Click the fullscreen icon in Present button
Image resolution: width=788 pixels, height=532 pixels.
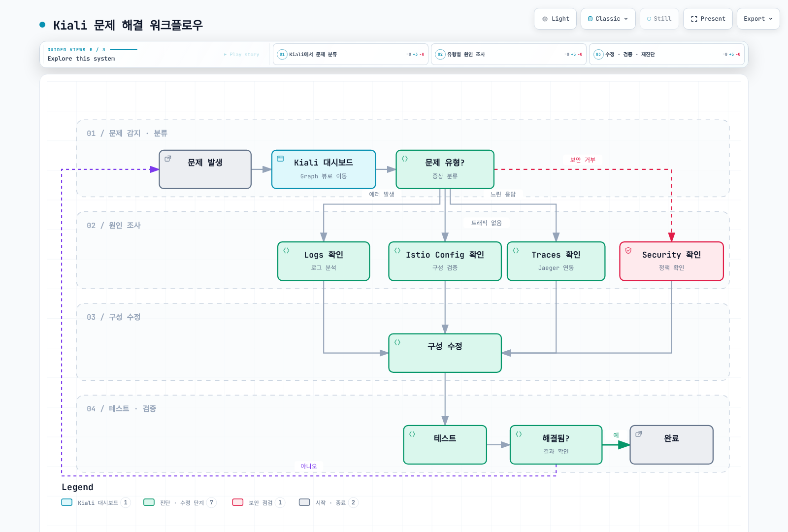pyautogui.click(x=694, y=19)
